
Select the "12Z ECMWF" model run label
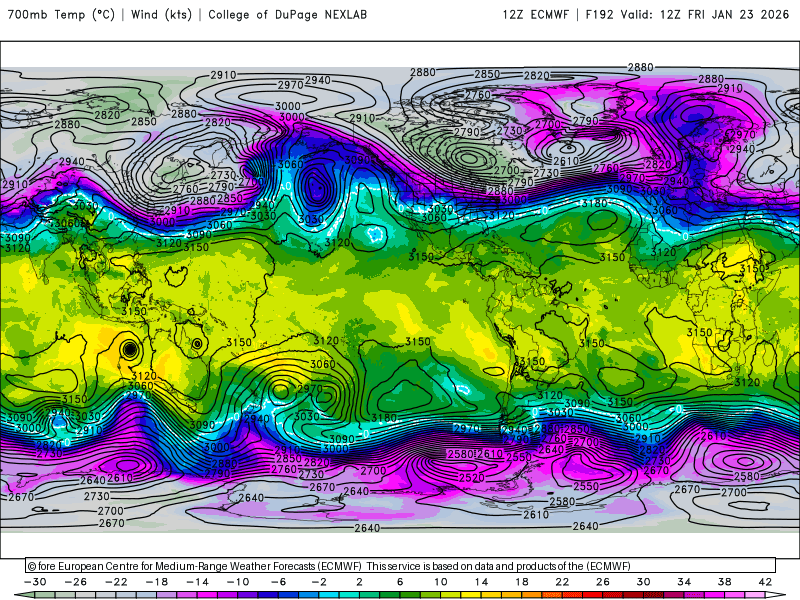(x=536, y=15)
